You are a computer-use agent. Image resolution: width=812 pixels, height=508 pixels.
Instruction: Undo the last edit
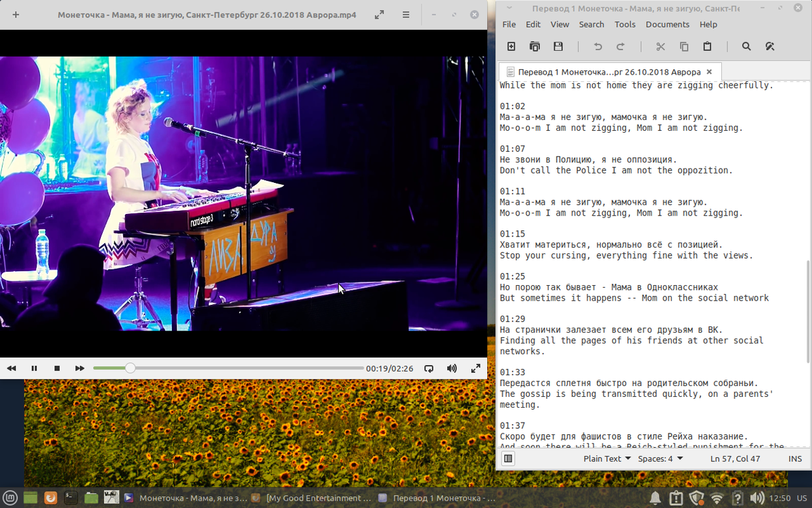click(597, 47)
